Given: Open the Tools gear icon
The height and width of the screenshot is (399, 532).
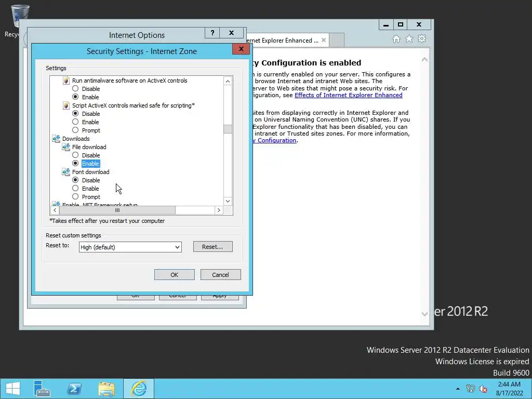Looking at the screenshot, I should 422,38.
